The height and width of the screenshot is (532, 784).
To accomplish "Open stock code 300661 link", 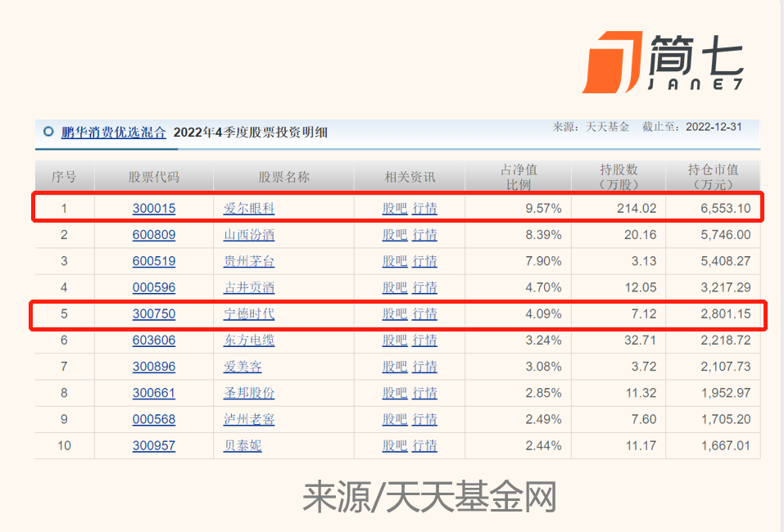I will pos(154,393).
